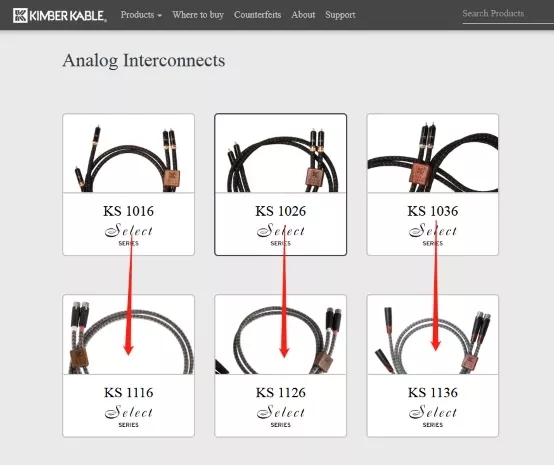Open the KS 1036 cable photo
The image size is (554, 465).
(433, 153)
